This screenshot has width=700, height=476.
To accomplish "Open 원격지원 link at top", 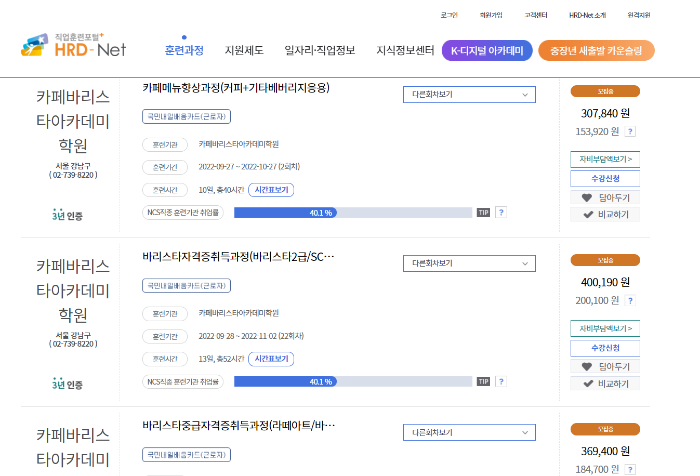I will point(638,15).
